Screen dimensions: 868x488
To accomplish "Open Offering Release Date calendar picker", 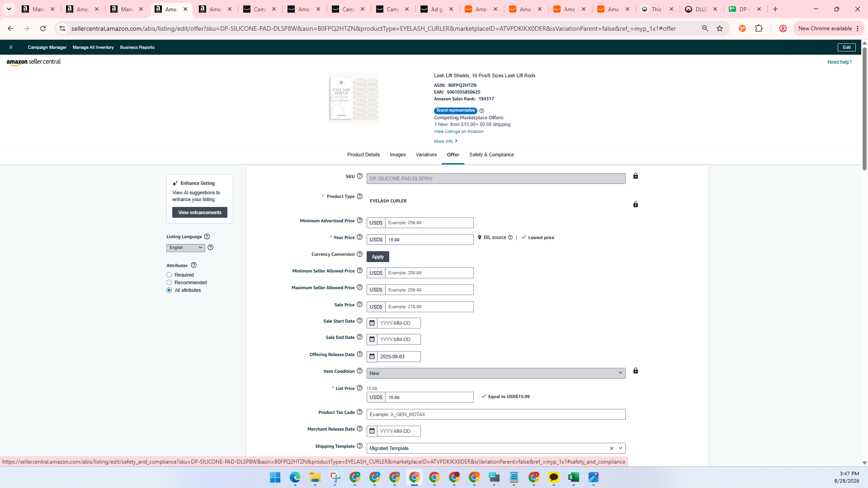I will tap(372, 357).
